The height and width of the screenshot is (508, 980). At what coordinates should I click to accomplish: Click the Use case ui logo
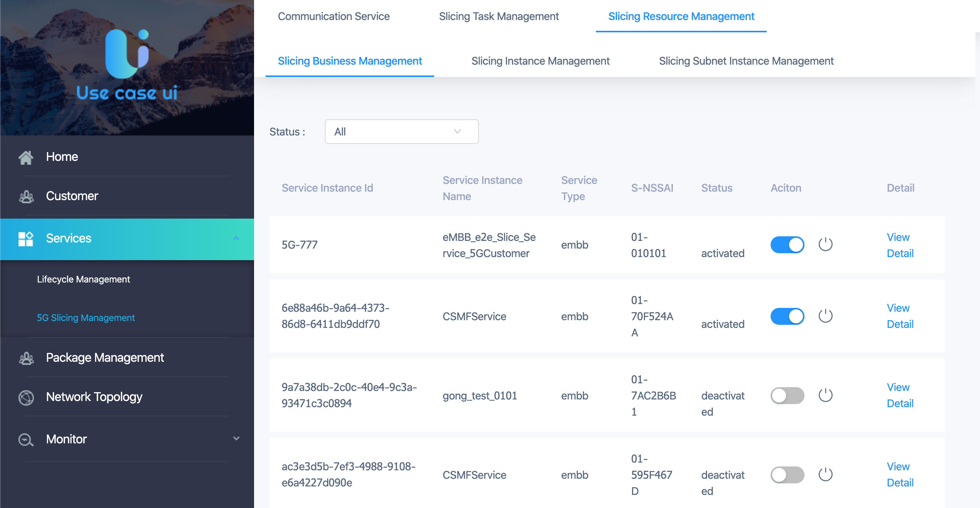click(127, 65)
